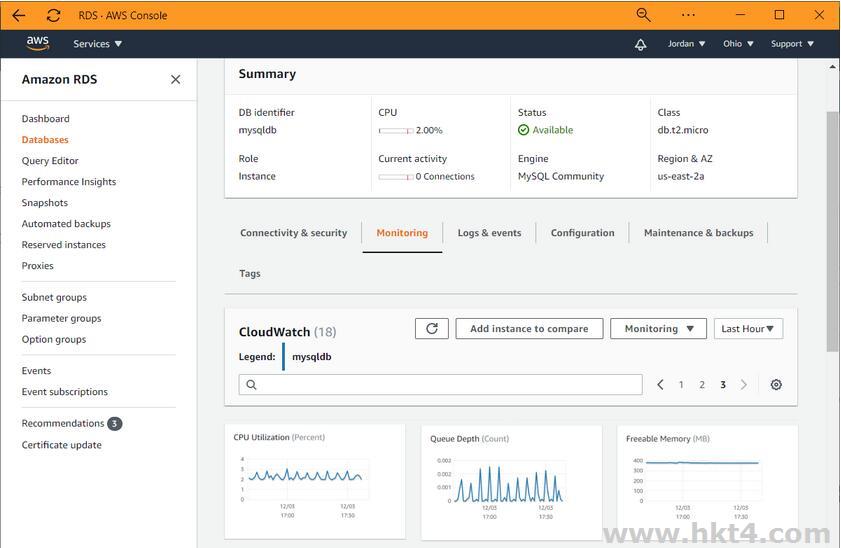Click the CPU 2.00% usage bar
Viewport: 841px width, 548px height.
(396, 130)
